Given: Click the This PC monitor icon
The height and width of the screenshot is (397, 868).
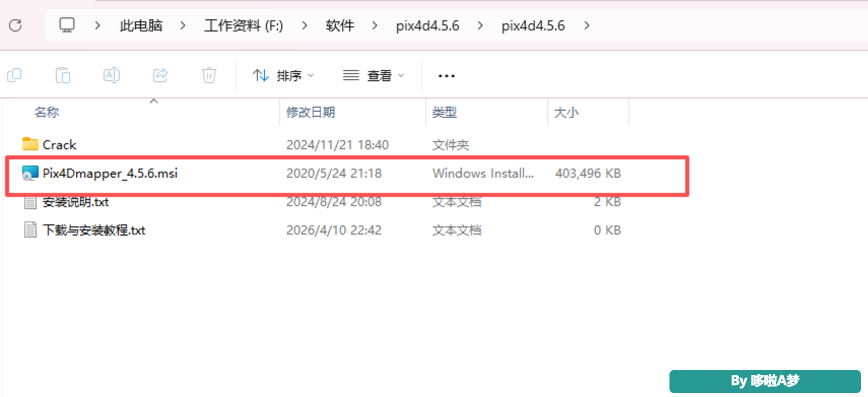Looking at the screenshot, I should click(67, 25).
